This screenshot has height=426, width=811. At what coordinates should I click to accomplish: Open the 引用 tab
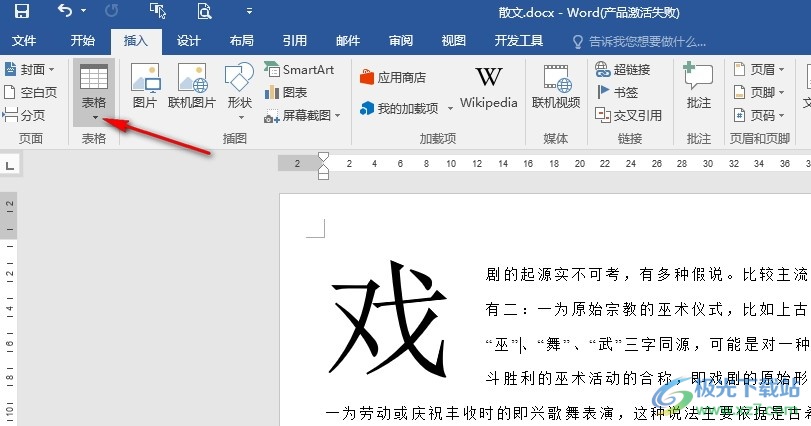[x=295, y=41]
